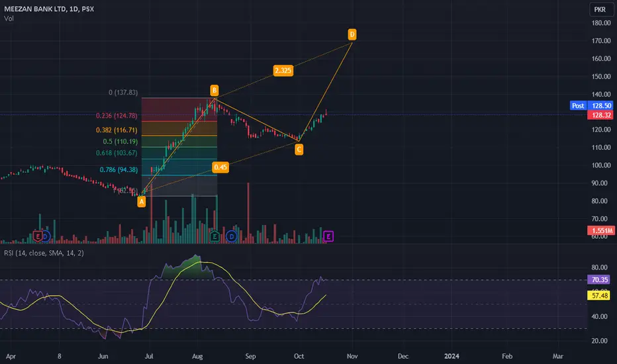Click the purple 70.35 RSI value tag

click(600, 280)
